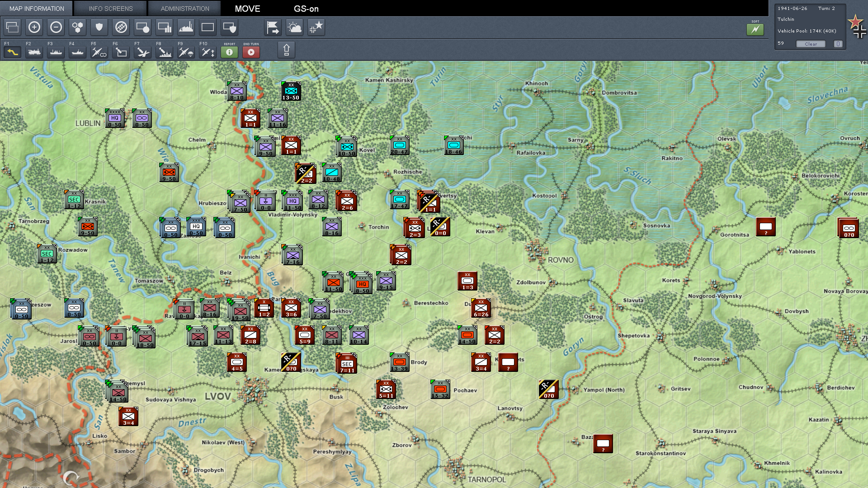Screen dimensions: 868x488
Task: Toggle the green SOFT factor button
Action: coord(755,29)
